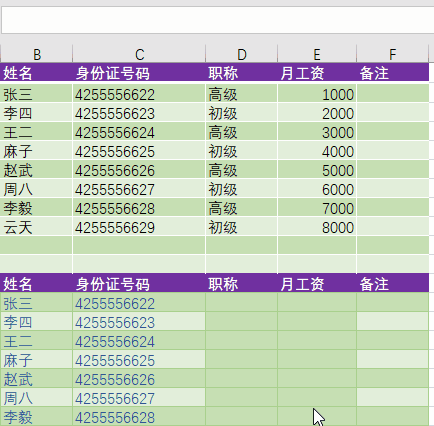Click cell 王二 in the upper table
434x426 pixels.
click(36, 132)
